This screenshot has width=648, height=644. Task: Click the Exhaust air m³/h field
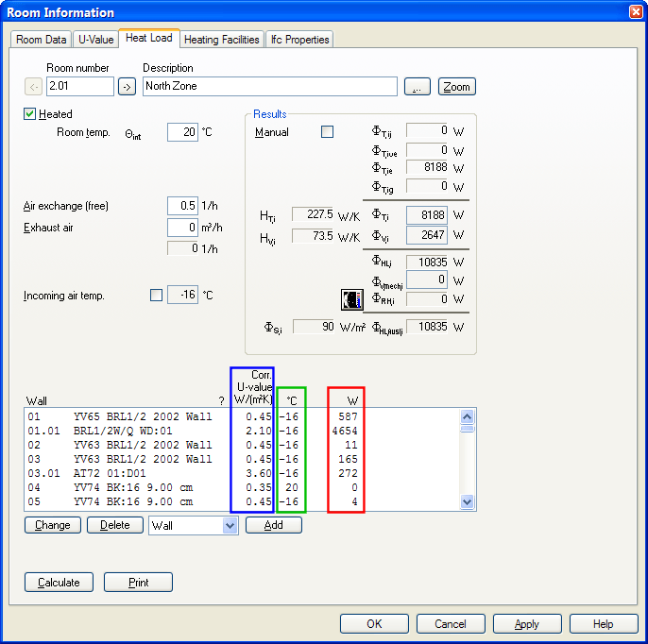pyautogui.click(x=182, y=228)
